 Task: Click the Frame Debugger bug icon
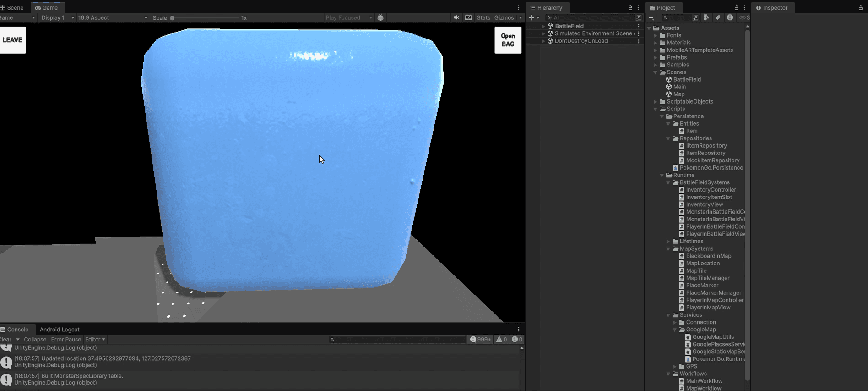pos(380,17)
